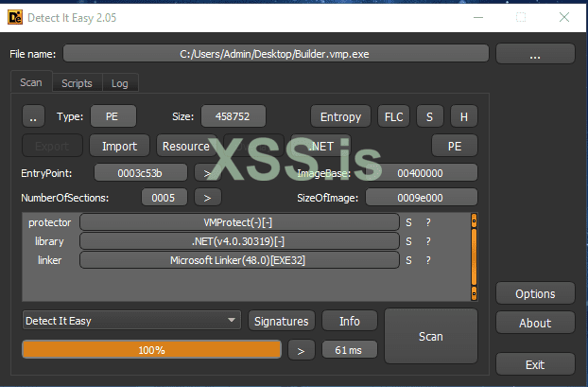Click Exit to quit
Image resolution: width=588 pixels, height=387 pixels.
click(535, 364)
